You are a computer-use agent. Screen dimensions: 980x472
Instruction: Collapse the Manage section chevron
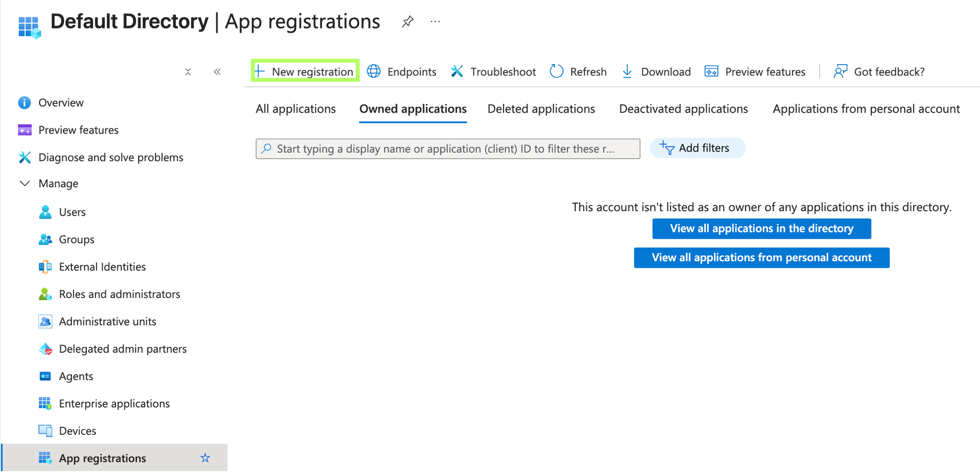click(x=24, y=183)
